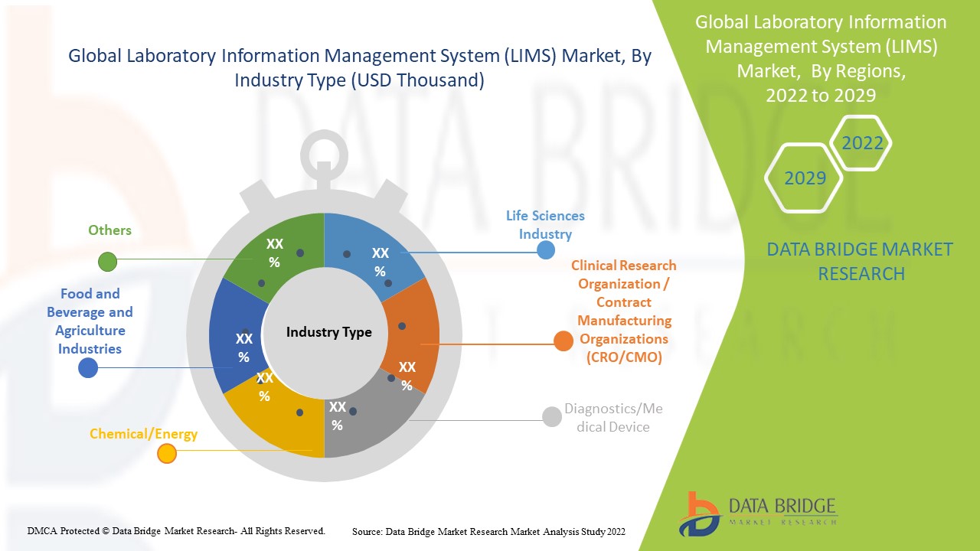Click the yellow Chemical/Energy legend dot
Viewport: 980px width, 551px height.
[x=166, y=454]
